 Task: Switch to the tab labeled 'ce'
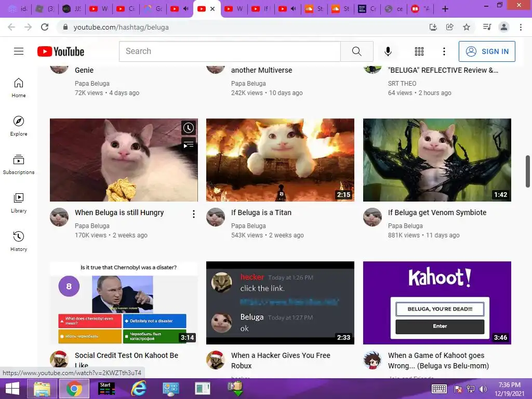(394, 9)
